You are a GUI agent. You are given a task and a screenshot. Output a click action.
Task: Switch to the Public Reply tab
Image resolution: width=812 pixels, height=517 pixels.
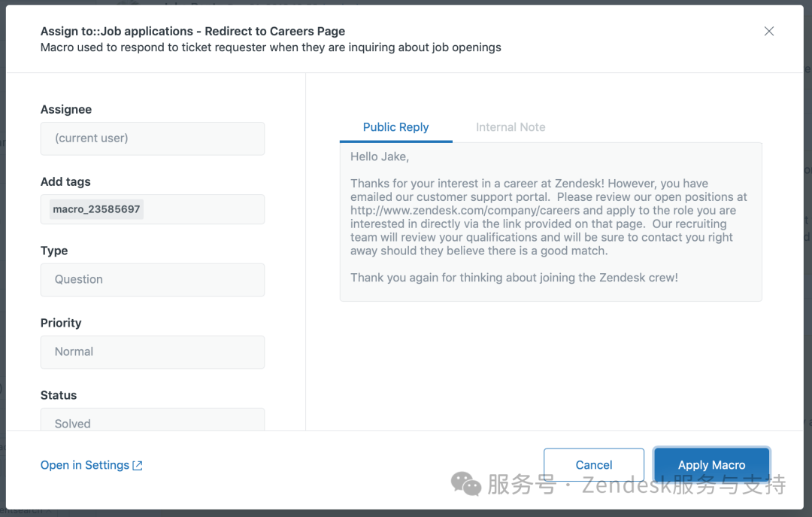395,127
